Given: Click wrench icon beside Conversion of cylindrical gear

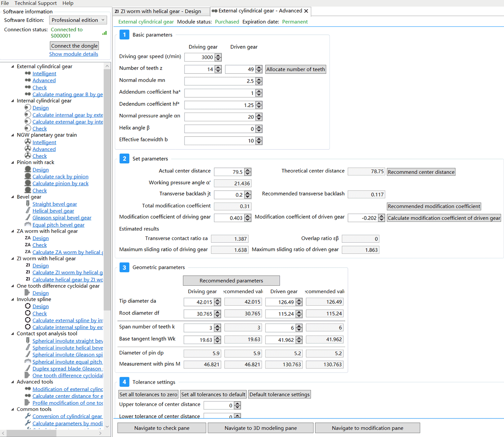Looking at the screenshot, I should 28,416.
